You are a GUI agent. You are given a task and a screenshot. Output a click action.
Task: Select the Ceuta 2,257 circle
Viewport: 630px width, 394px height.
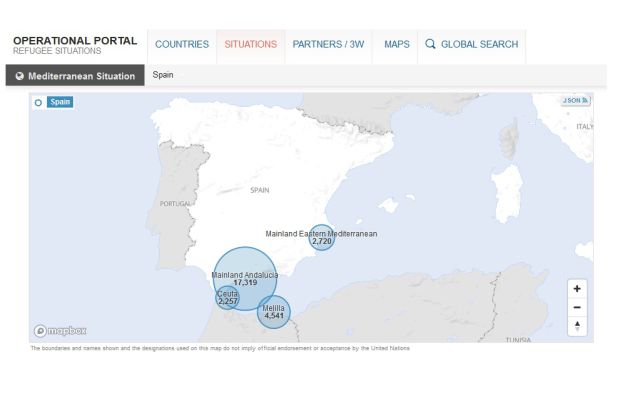(x=227, y=298)
